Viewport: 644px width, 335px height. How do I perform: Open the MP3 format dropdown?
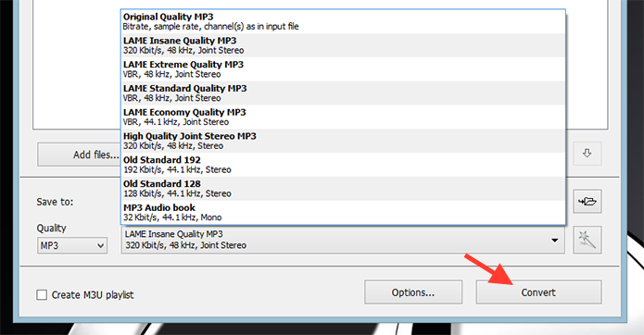tap(72, 245)
